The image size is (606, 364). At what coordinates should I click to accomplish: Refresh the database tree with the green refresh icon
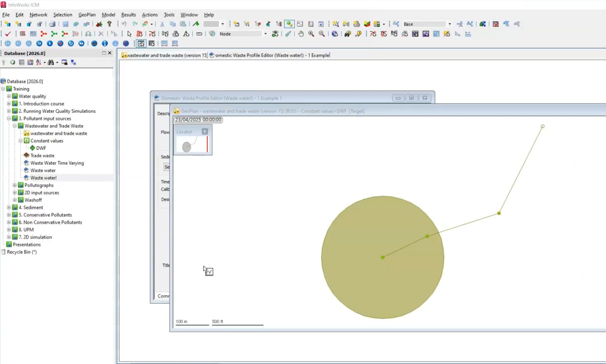[12, 62]
